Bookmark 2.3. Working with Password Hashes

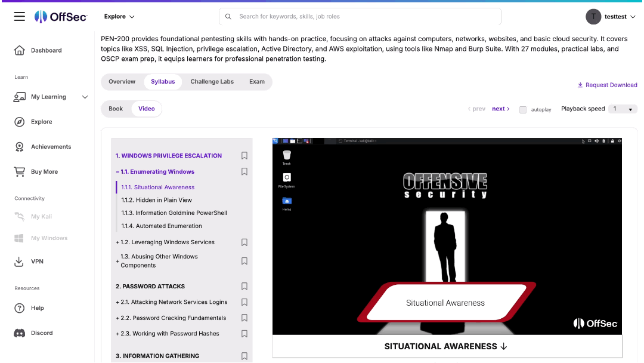(244, 334)
